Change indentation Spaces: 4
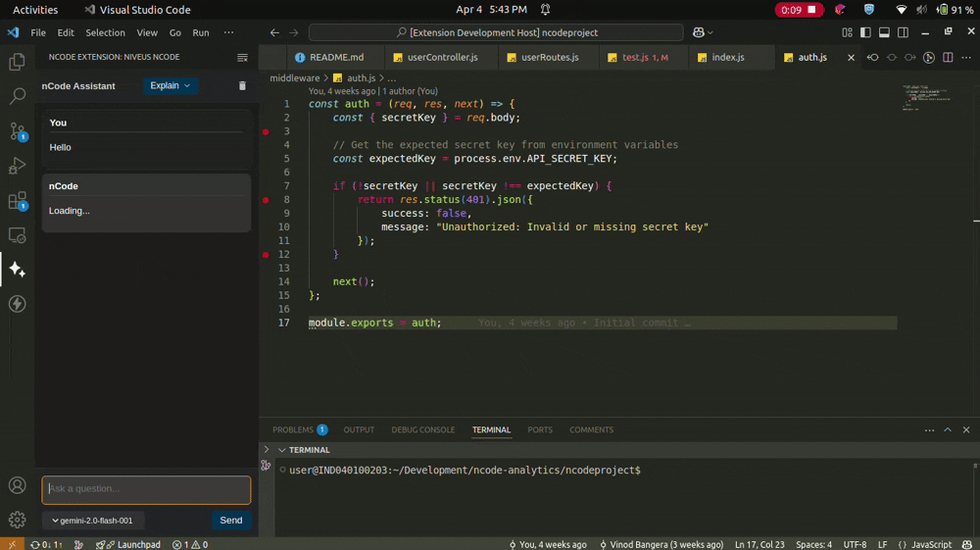The image size is (980, 550). click(x=813, y=544)
